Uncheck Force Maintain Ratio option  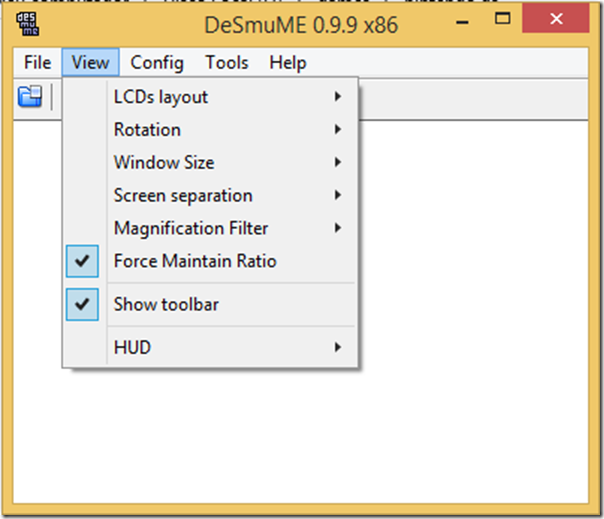click(x=210, y=261)
